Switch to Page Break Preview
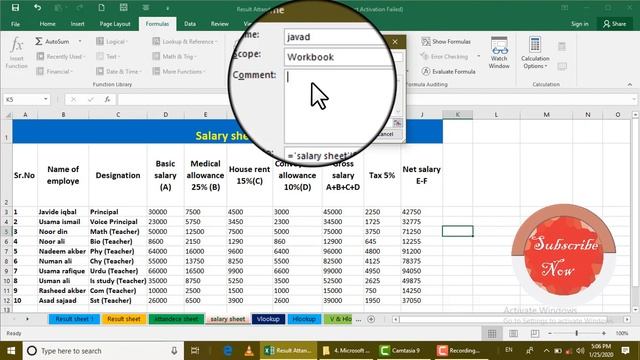The image size is (640, 360). (x=534, y=333)
